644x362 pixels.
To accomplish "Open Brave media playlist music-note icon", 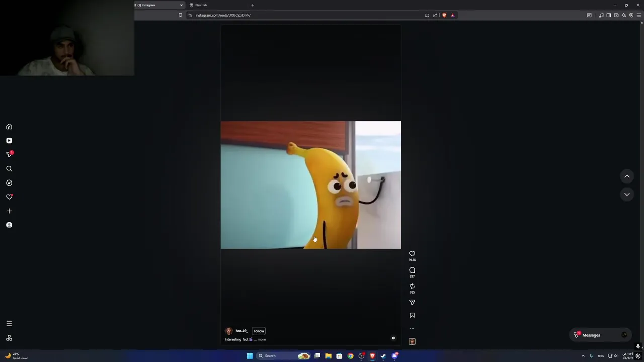I will pyautogui.click(x=601, y=15).
